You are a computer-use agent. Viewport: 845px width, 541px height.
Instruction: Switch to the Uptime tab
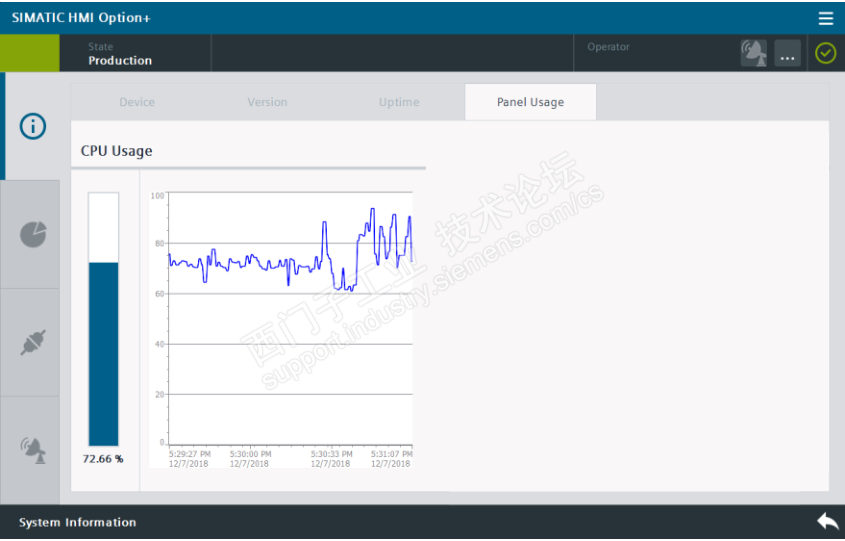tap(399, 102)
